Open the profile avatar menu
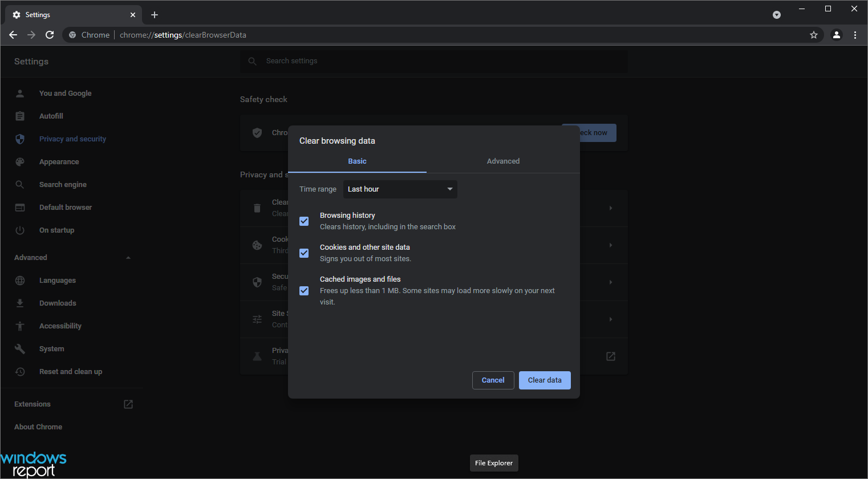Image resolution: width=868 pixels, height=479 pixels. 837,35
